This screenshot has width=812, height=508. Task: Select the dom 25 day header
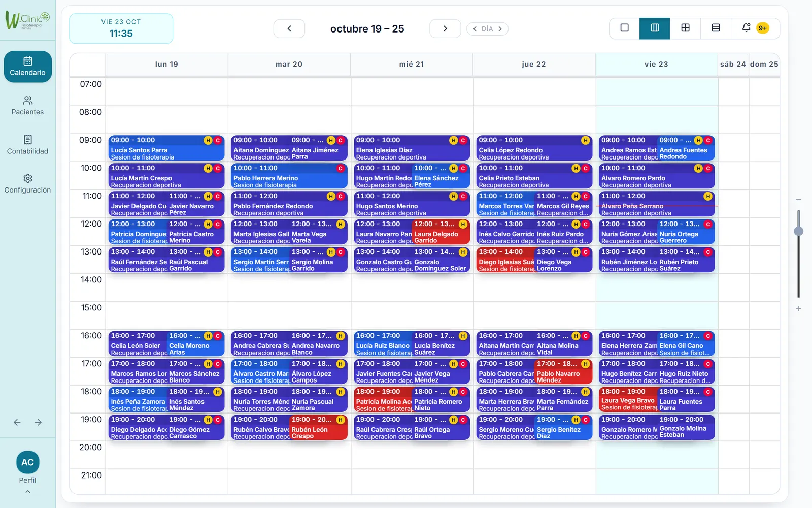coord(764,65)
